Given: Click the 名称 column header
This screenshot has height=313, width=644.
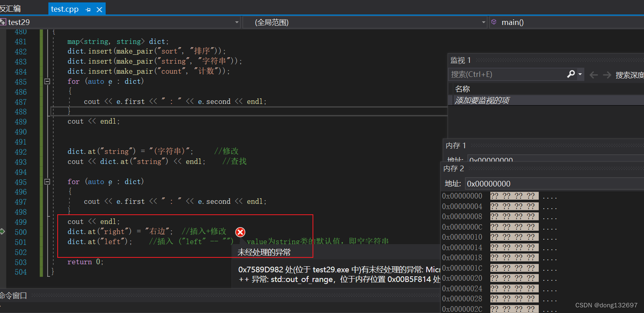Looking at the screenshot, I should click(463, 89).
